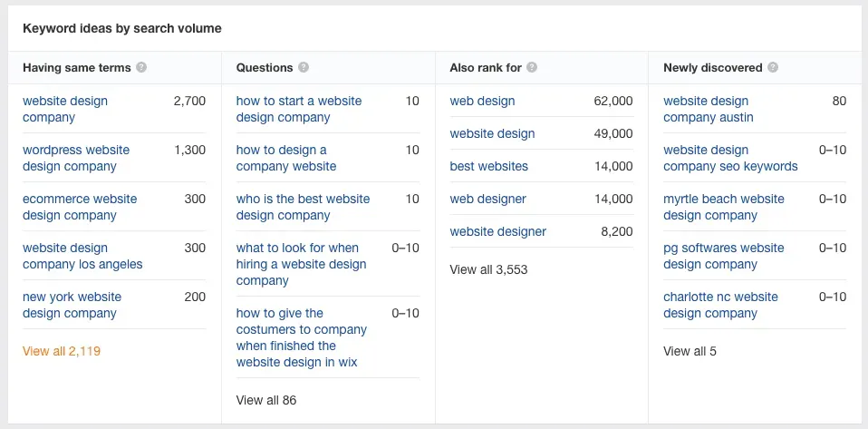868x429 pixels.
Task: Click help icon next to Having same terms
Action: (x=141, y=68)
